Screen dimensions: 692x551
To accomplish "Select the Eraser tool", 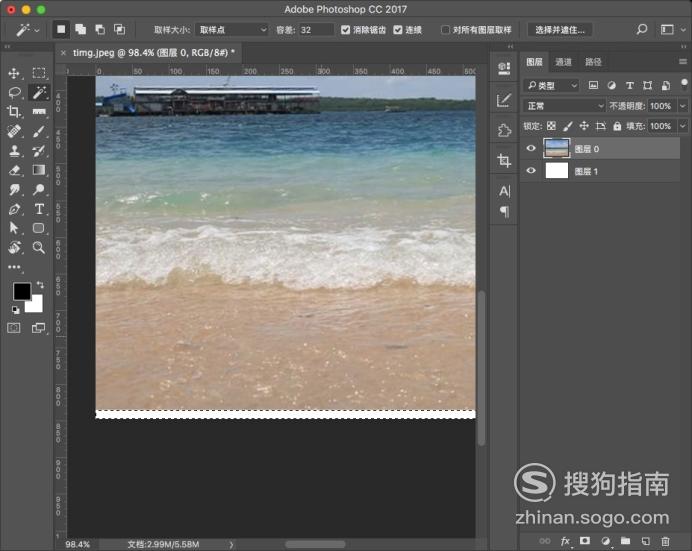I will click(x=14, y=170).
